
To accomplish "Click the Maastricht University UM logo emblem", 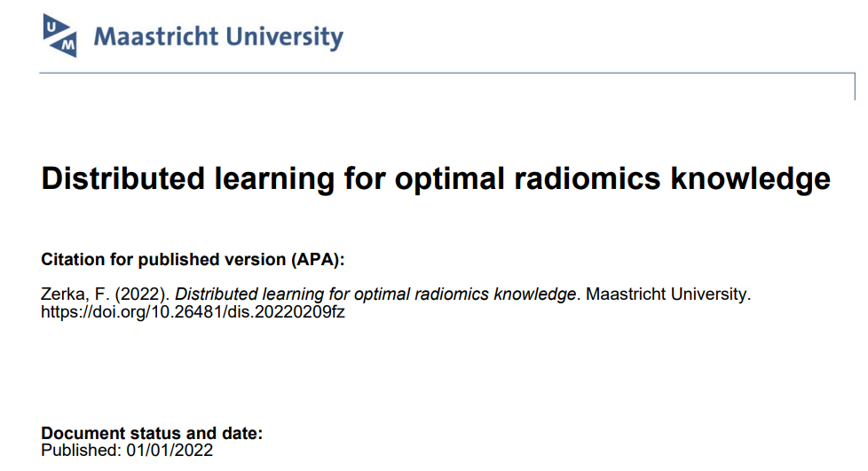I will click(x=60, y=35).
